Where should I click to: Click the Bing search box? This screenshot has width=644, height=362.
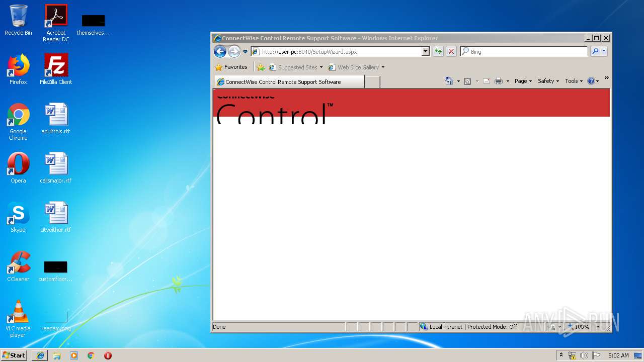(x=524, y=52)
